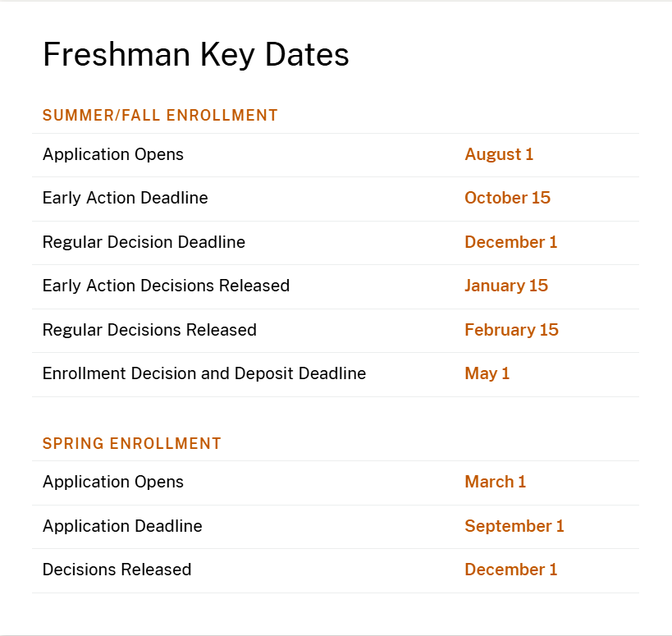
Task: Click the spring Application Deadline label
Action: tap(122, 526)
